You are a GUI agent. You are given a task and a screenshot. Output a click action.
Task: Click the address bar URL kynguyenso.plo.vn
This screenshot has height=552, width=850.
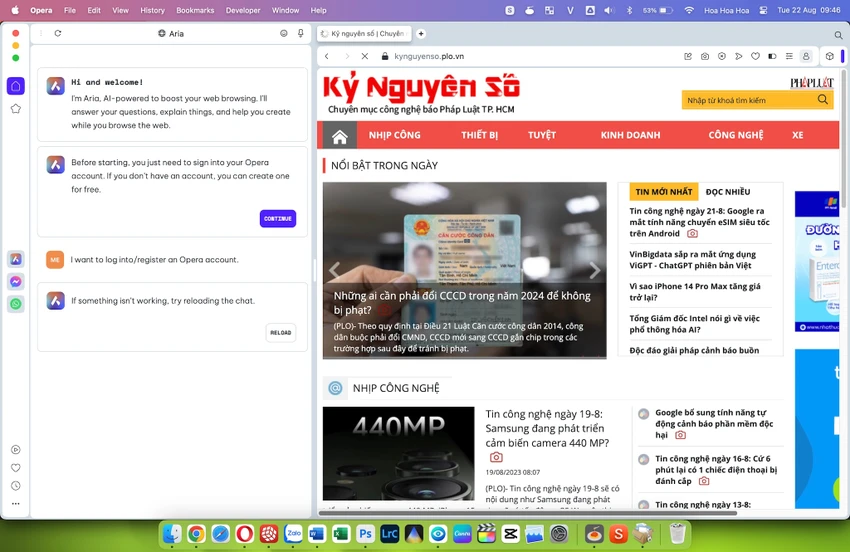click(429, 56)
